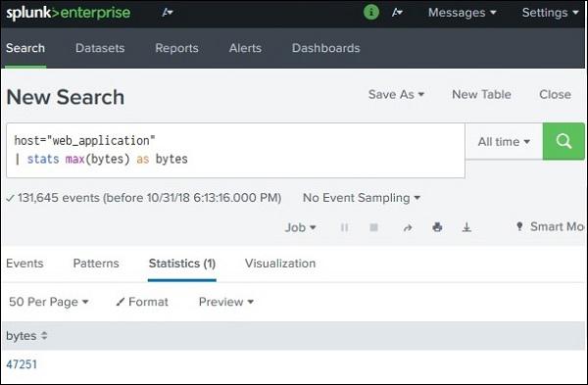Go to the Search nav tab
The image size is (588, 385).
pos(25,48)
